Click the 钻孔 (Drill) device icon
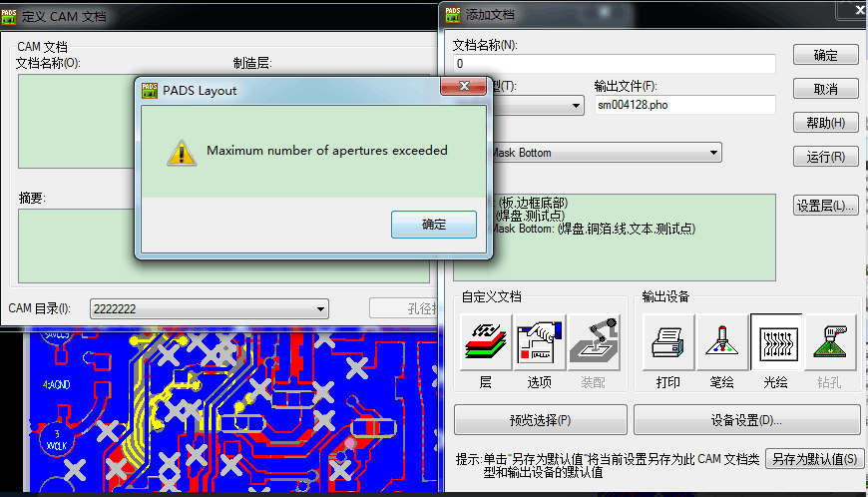868x497 pixels. point(830,341)
